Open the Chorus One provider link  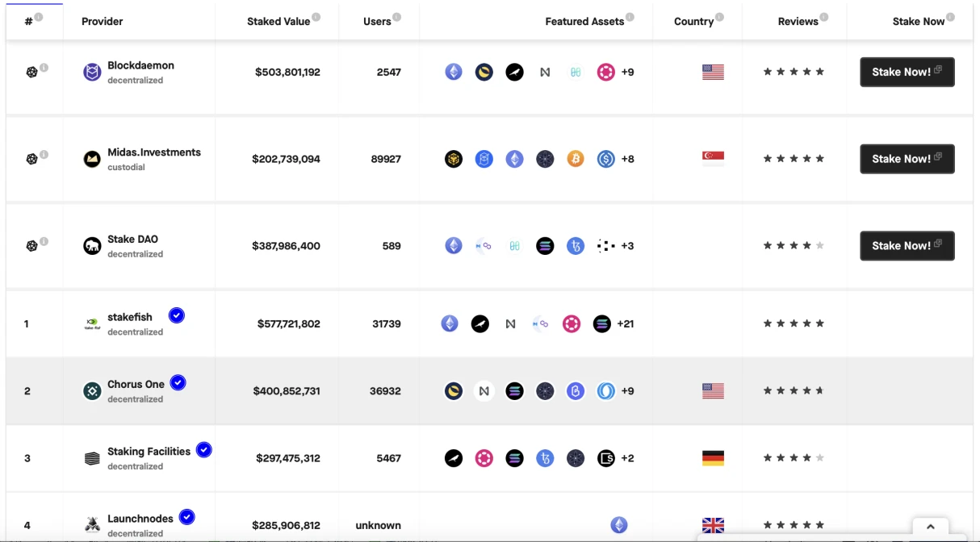click(136, 385)
